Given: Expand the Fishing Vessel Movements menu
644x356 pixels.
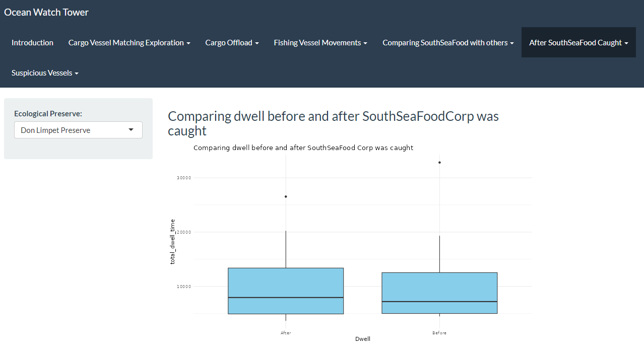Looking at the screenshot, I should click(320, 43).
